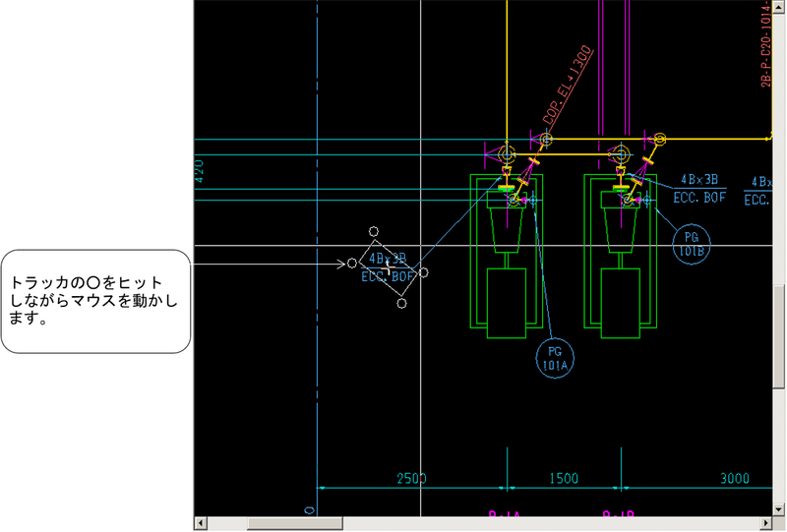This screenshot has width=787, height=532.
Task: Click the rotated 4B×3B ECC. BOF label
Action: pos(388,267)
